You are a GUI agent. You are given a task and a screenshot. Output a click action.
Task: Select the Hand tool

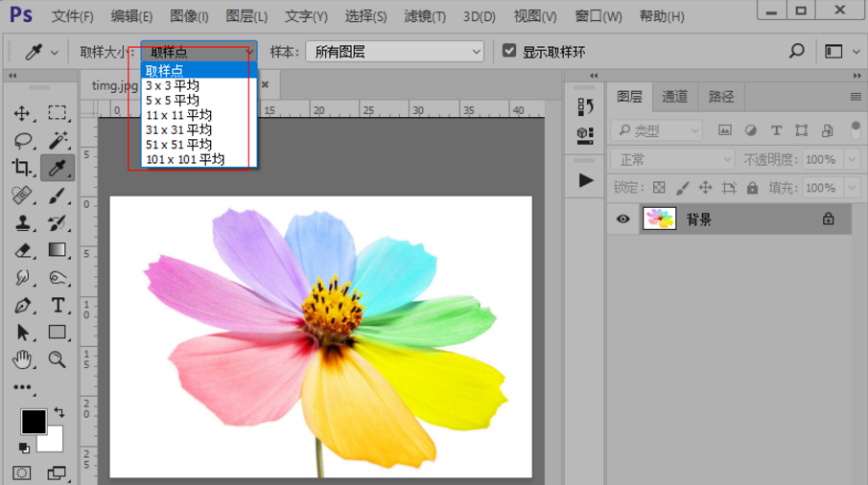tap(22, 359)
